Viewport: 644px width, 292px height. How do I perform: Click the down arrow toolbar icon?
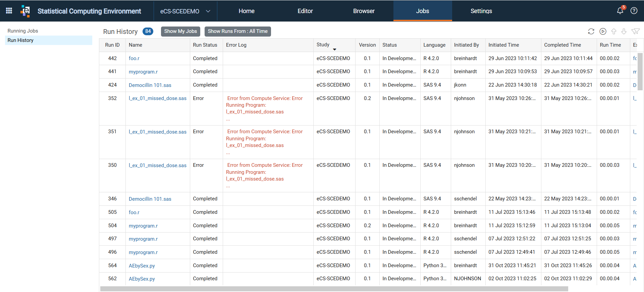point(624,31)
